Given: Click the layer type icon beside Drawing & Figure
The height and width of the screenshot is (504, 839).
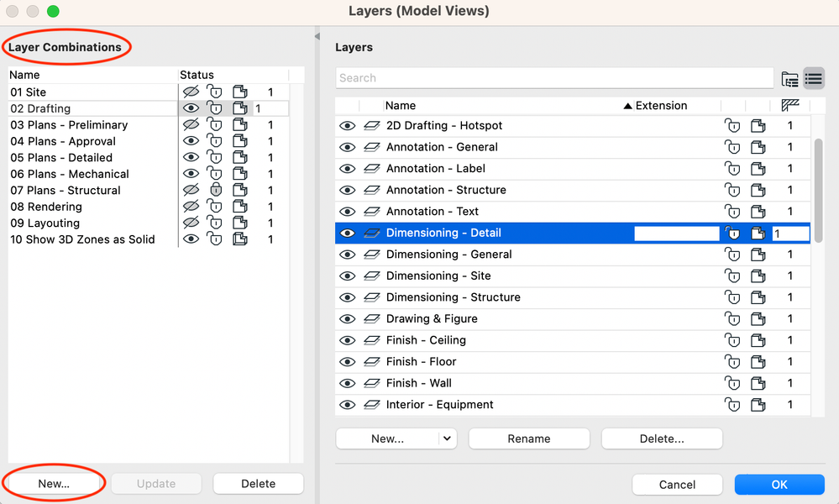Looking at the screenshot, I should coord(372,319).
